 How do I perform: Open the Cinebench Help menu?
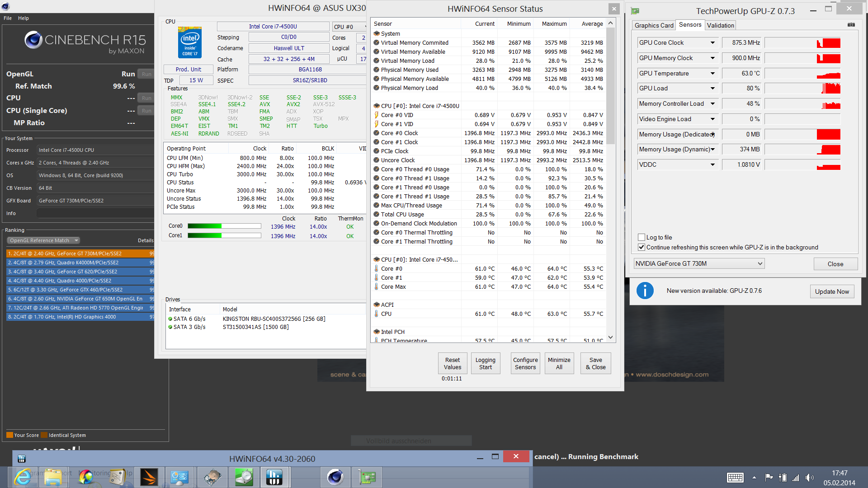coord(24,18)
